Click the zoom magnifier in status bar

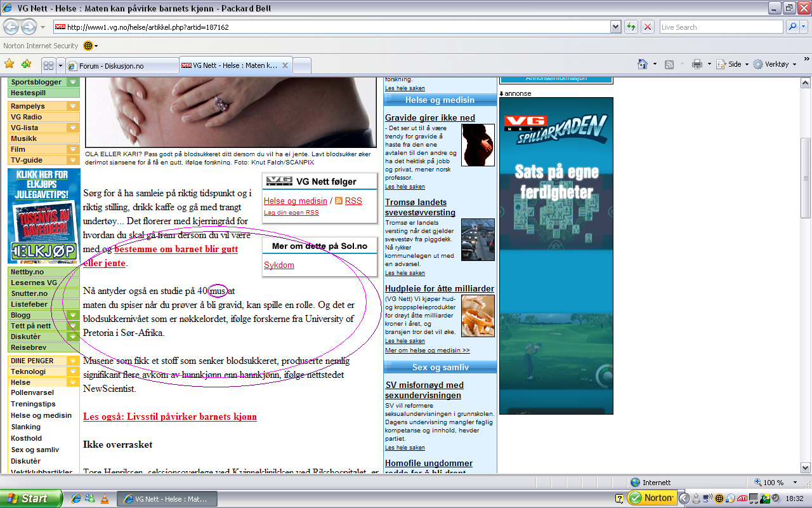[757, 483]
